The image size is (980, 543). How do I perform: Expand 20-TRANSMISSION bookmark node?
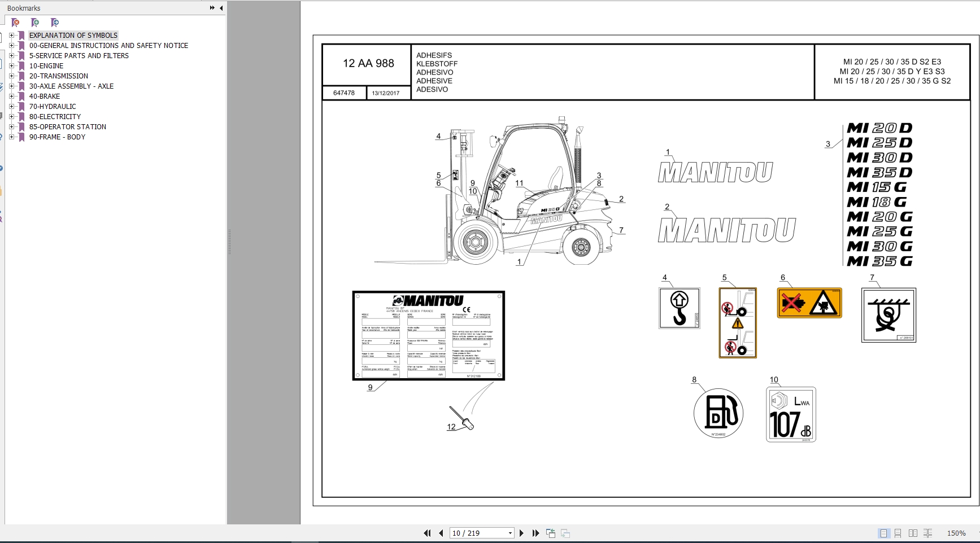12,76
